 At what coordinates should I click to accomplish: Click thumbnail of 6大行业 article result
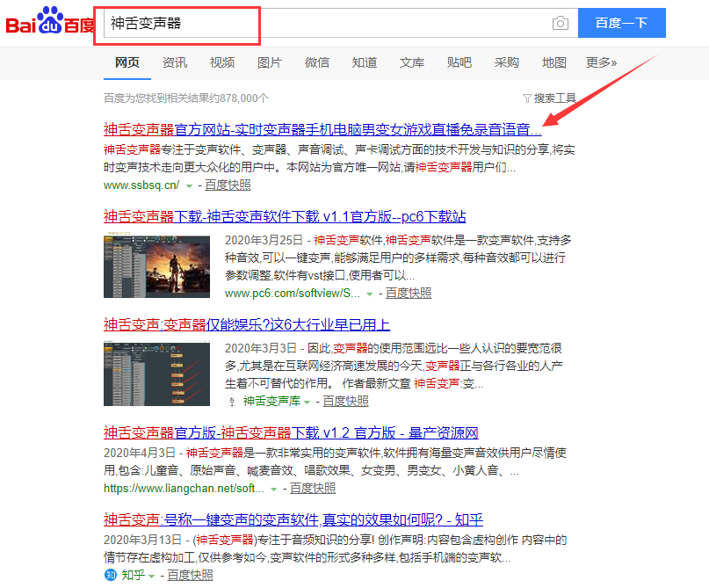(156, 374)
